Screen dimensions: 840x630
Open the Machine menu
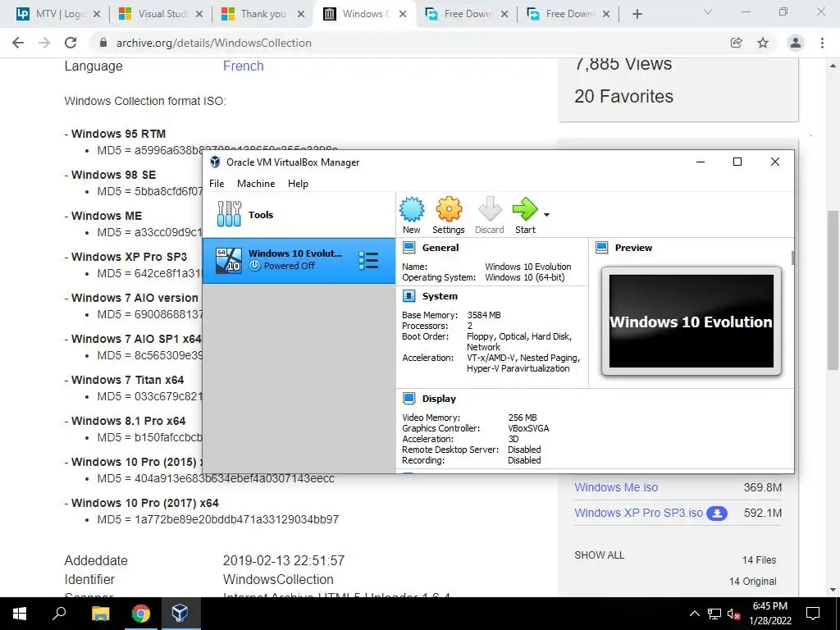coord(256,183)
